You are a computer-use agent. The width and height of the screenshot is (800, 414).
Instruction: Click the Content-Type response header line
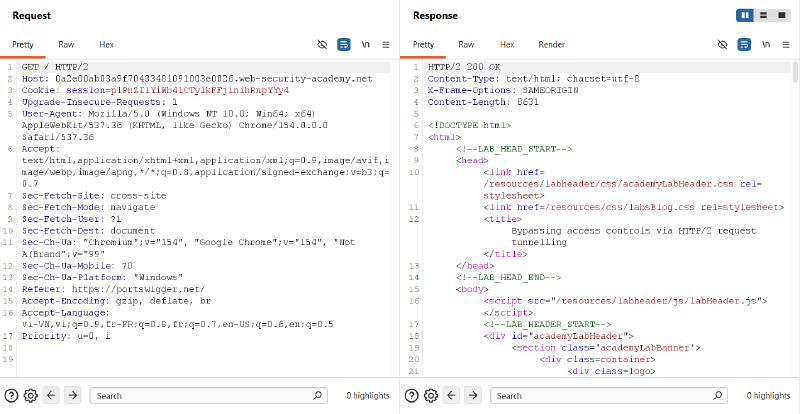(x=534, y=79)
